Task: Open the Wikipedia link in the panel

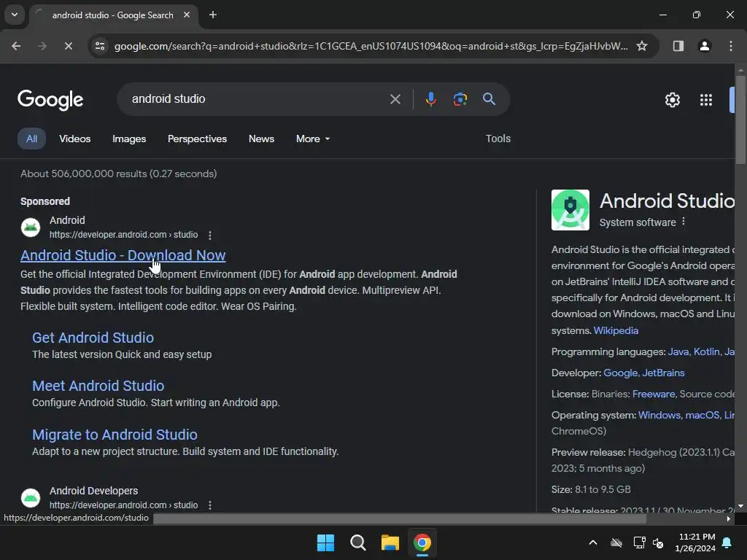Action: 616,330
